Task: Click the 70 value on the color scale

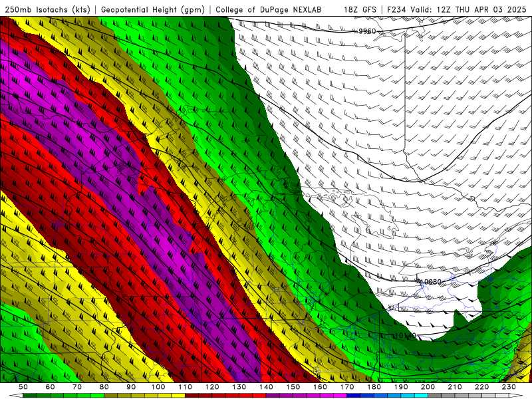Action: click(x=77, y=387)
